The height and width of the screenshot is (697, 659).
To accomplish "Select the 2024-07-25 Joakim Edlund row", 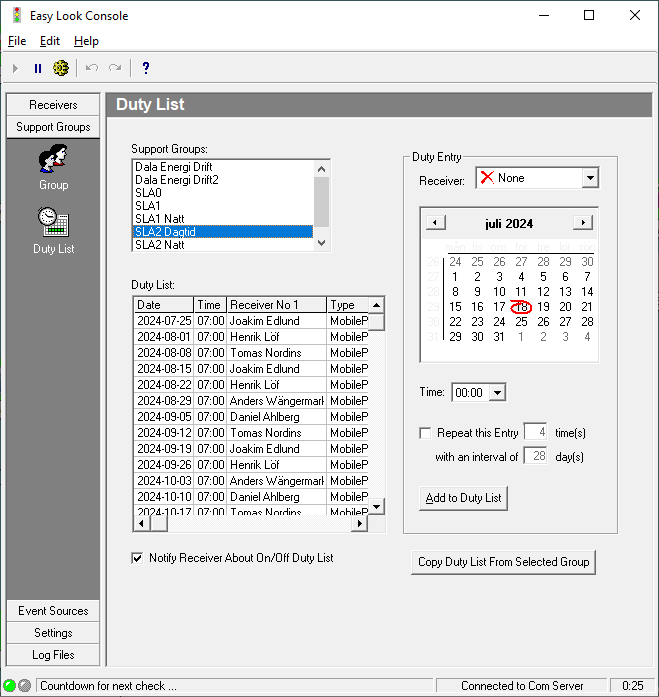I will pos(251,321).
